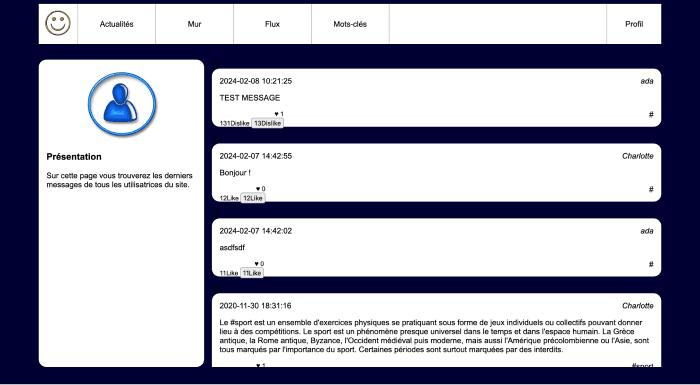700x385 pixels.
Task: Click the timestamp 2024-02-07 14:42:55
Action: 255,156
